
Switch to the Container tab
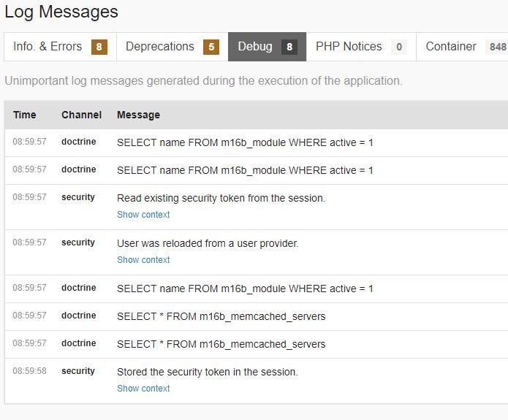pos(451,47)
